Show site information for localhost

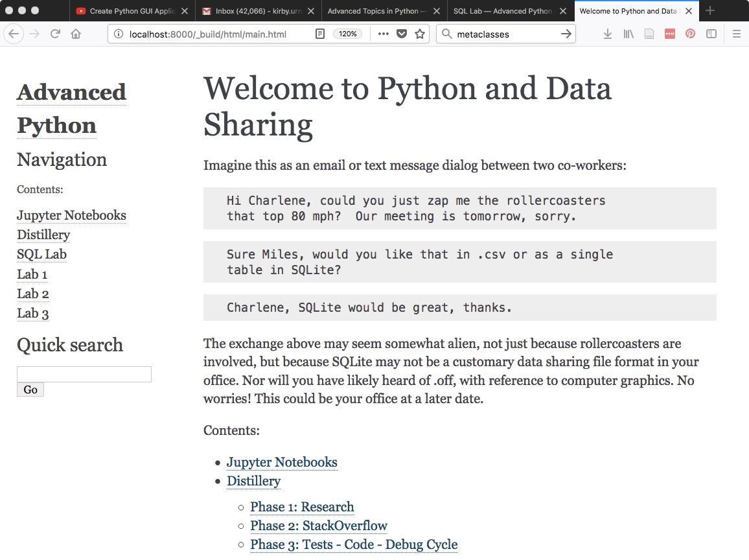coord(119,34)
